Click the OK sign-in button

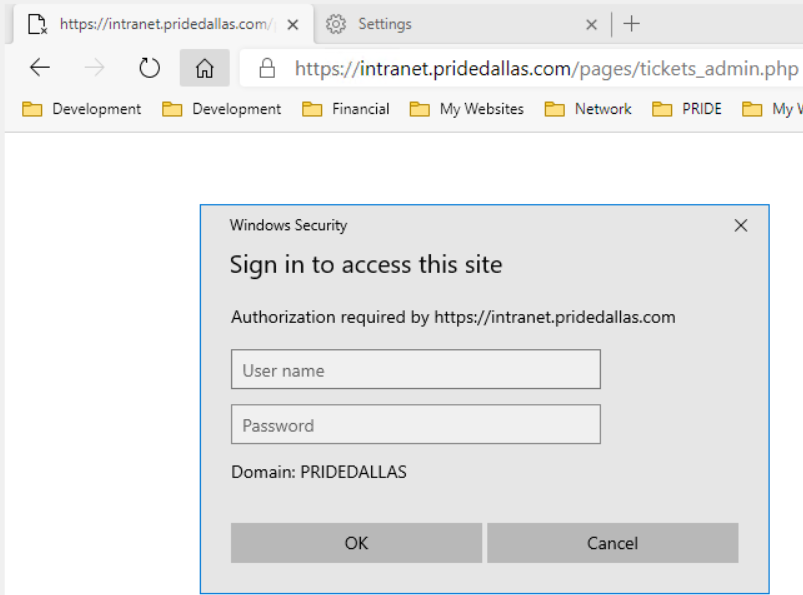[356, 542]
